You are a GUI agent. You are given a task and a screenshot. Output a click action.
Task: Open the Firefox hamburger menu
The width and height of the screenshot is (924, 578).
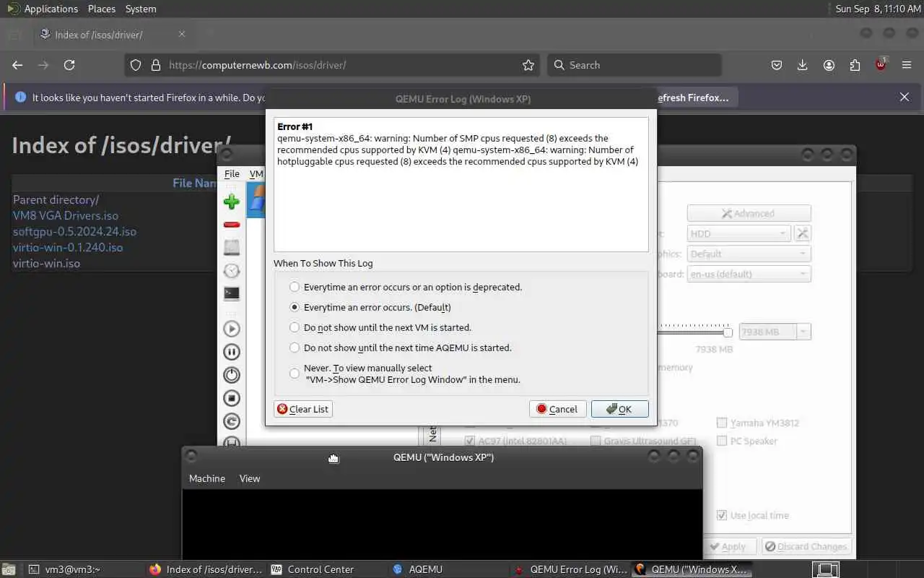[907, 65]
